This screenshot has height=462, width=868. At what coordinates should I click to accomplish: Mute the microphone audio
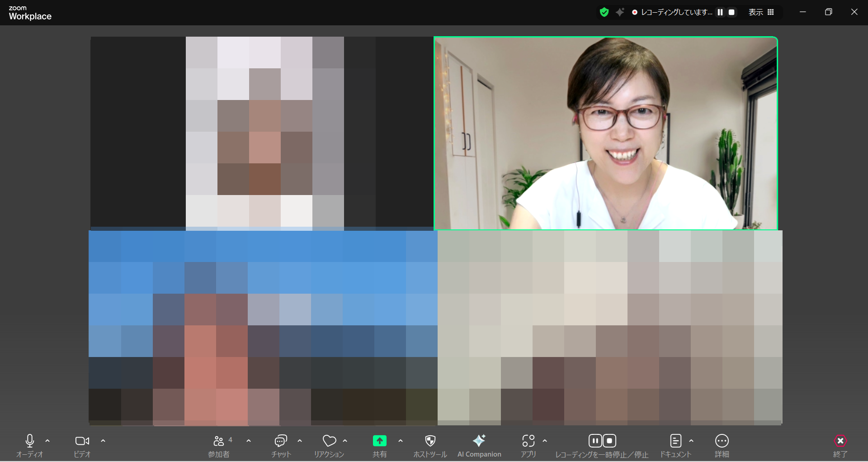coord(30,441)
